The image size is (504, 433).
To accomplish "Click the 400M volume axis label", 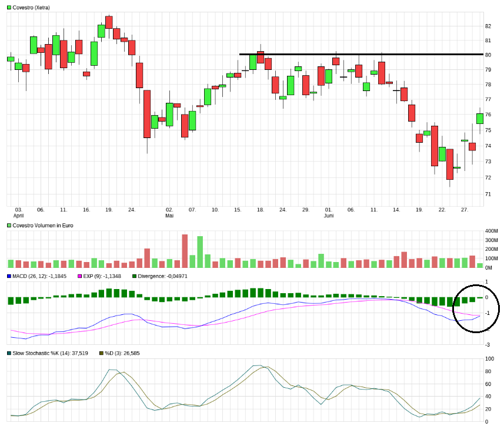I will pyautogui.click(x=491, y=231).
